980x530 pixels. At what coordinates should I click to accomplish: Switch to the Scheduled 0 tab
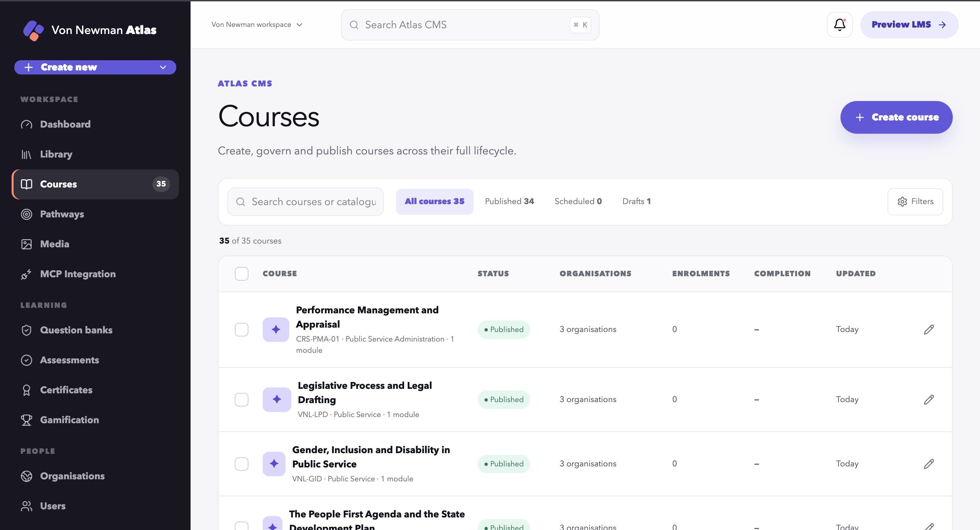(x=578, y=201)
